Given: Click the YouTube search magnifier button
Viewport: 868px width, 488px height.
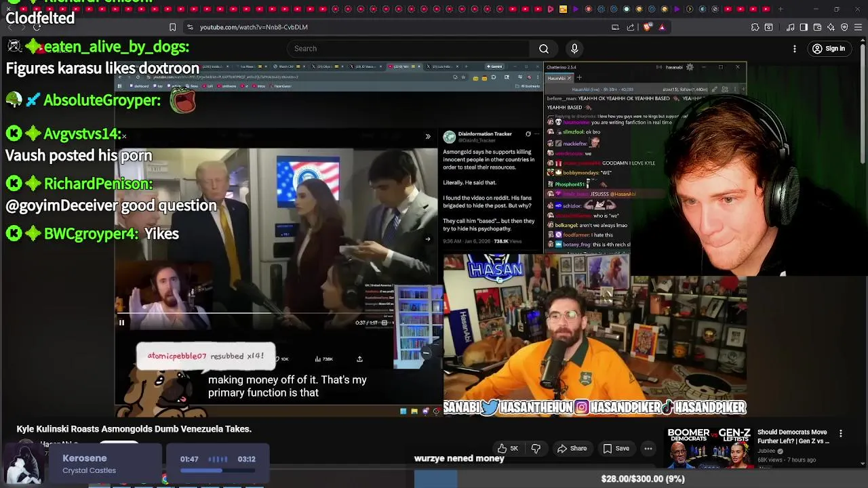Looking at the screenshot, I should (x=544, y=49).
